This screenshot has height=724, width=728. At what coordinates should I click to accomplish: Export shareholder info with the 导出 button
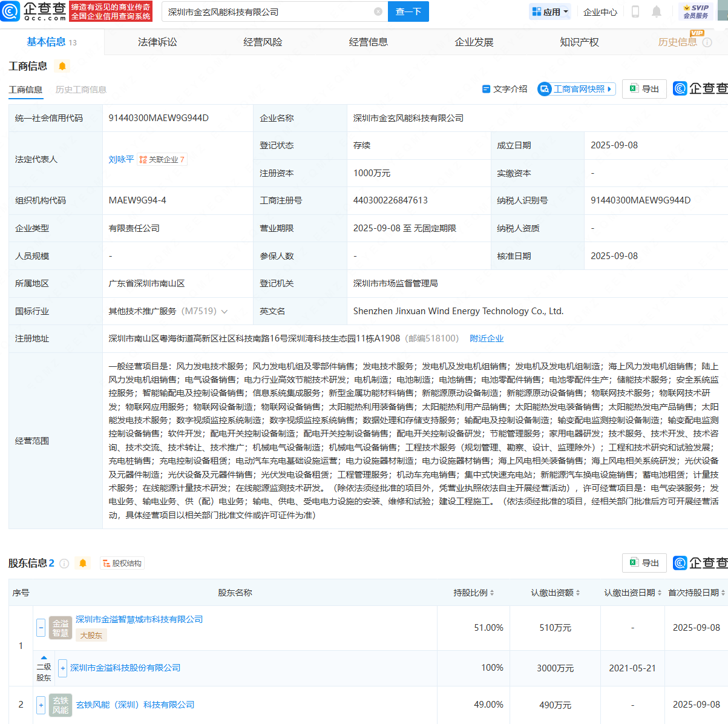point(644,563)
